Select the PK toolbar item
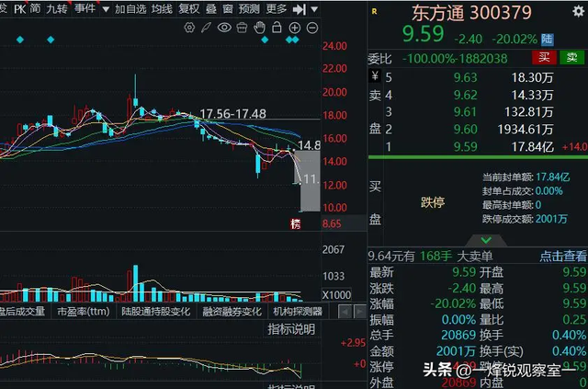This screenshot has width=588, height=389. [19, 9]
